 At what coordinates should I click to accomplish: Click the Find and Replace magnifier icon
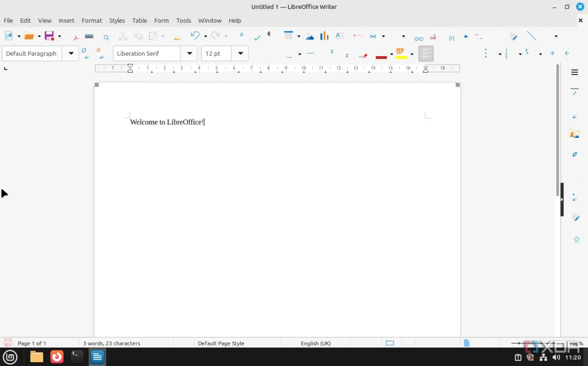(106, 37)
